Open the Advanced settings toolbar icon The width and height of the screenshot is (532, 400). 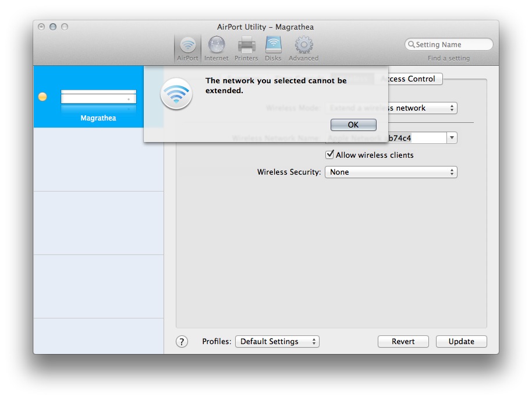click(303, 47)
